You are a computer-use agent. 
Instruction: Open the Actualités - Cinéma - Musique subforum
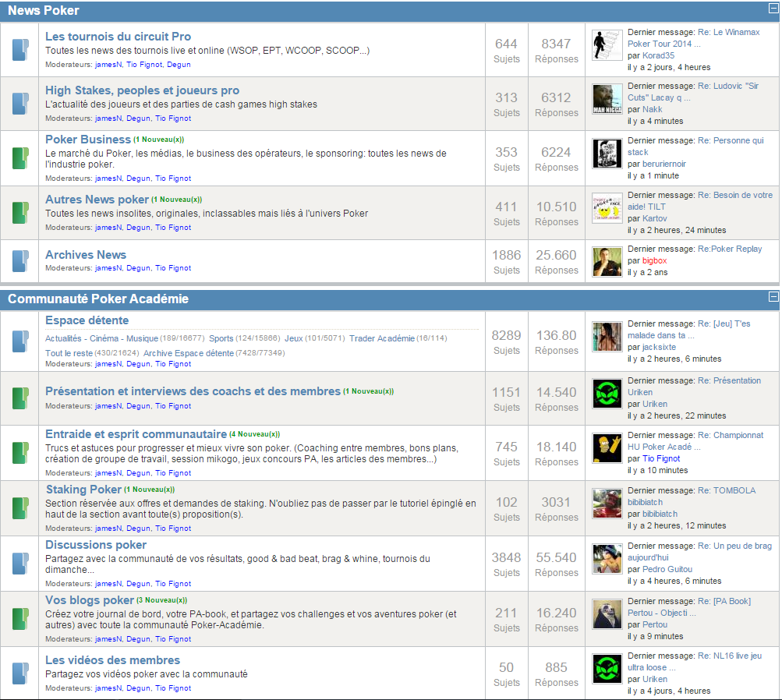[x=101, y=338]
